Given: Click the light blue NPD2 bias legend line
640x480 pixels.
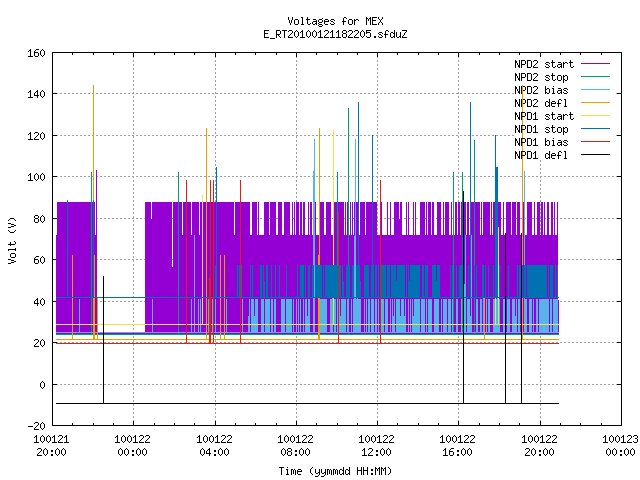Looking at the screenshot, I should coord(595,90).
